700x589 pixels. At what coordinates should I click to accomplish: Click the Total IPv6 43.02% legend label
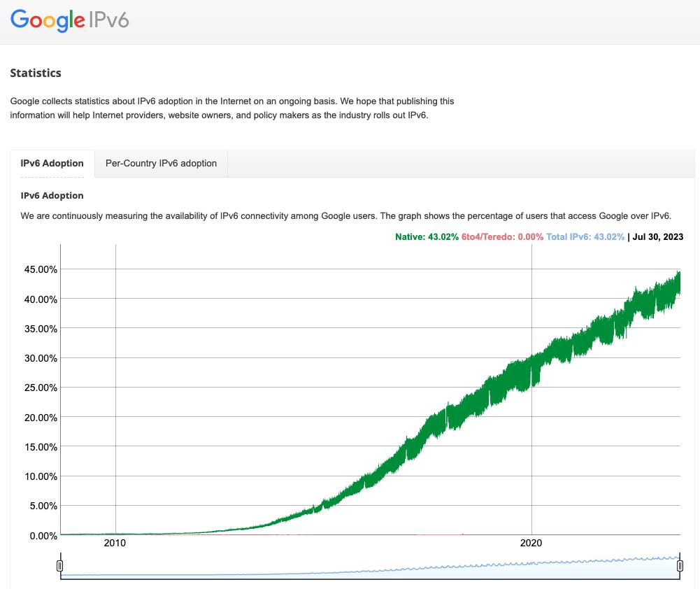[585, 236]
